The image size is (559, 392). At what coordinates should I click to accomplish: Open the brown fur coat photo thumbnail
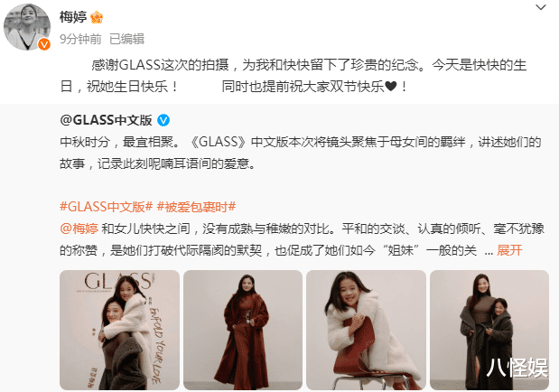[243, 330]
